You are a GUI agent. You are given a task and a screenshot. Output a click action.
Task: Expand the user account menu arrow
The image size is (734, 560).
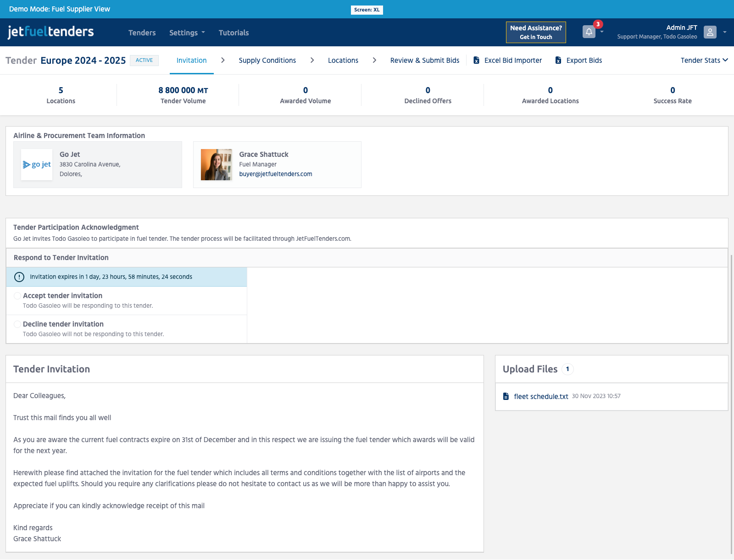(x=725, y=32)
